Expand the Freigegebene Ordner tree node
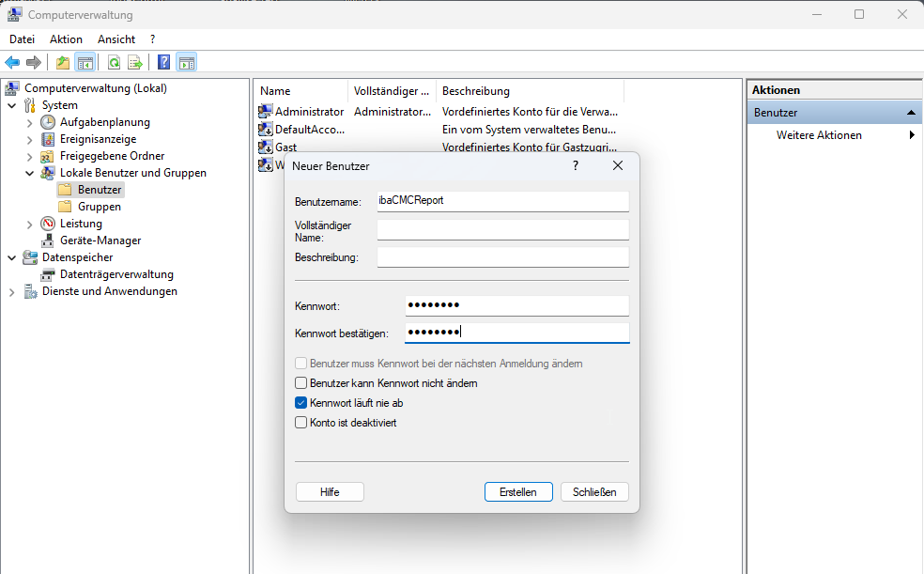 click(x=29, y=157)
